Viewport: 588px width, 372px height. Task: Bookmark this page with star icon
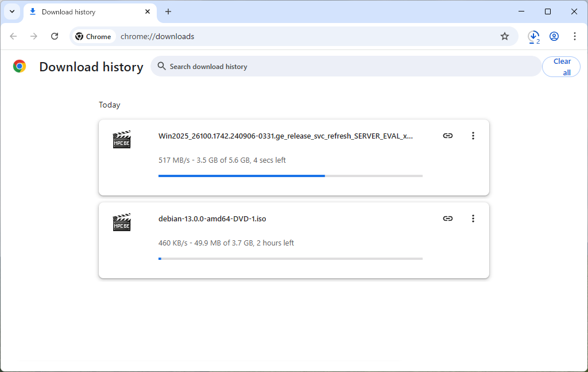[x=505, y=36]
